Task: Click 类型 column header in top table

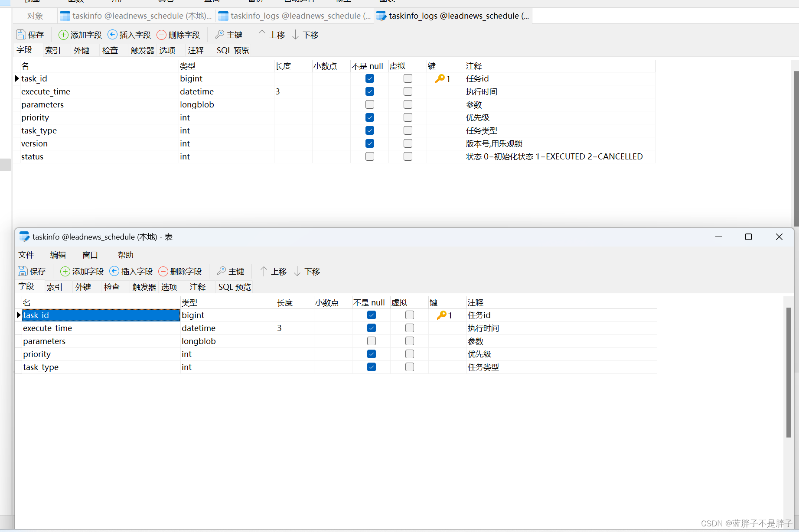Action: click(x=226, y=66)
